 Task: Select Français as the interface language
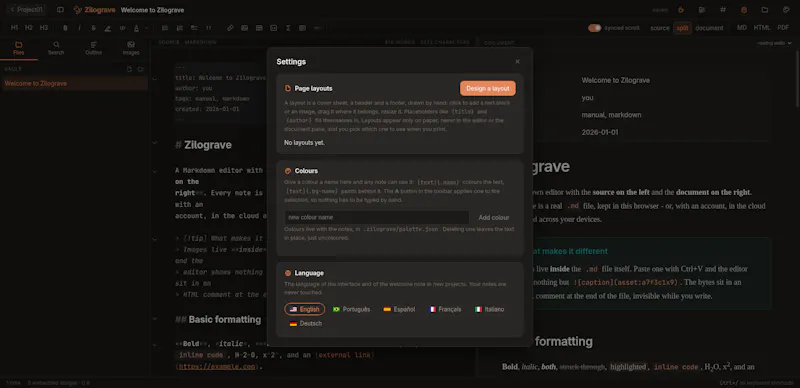[x=445, y=309]
